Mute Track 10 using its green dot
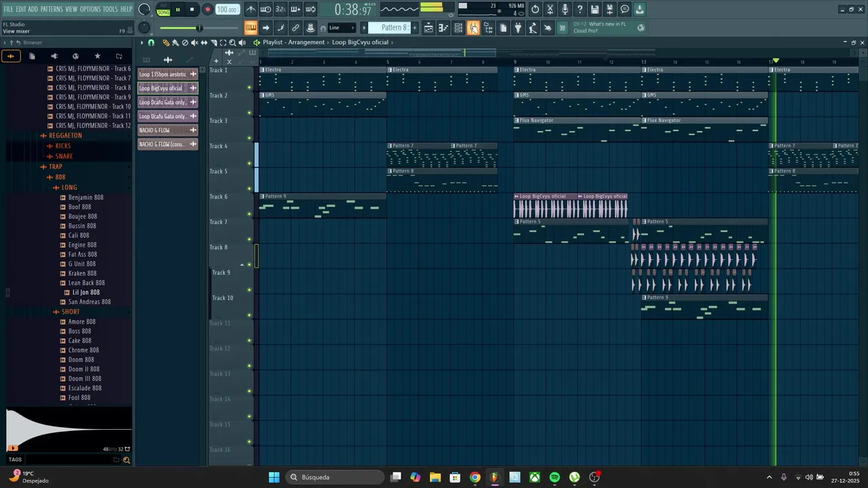The image size is (868, 488). [250, 315]
